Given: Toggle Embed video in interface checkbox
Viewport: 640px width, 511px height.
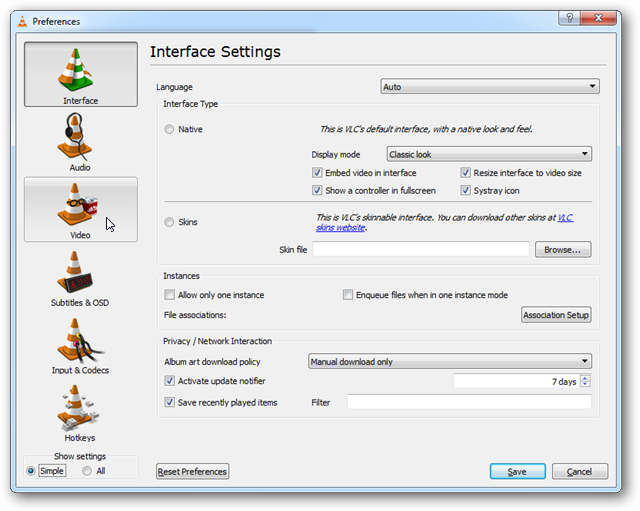Looking at the screenshot, I should tap(317, 173).
